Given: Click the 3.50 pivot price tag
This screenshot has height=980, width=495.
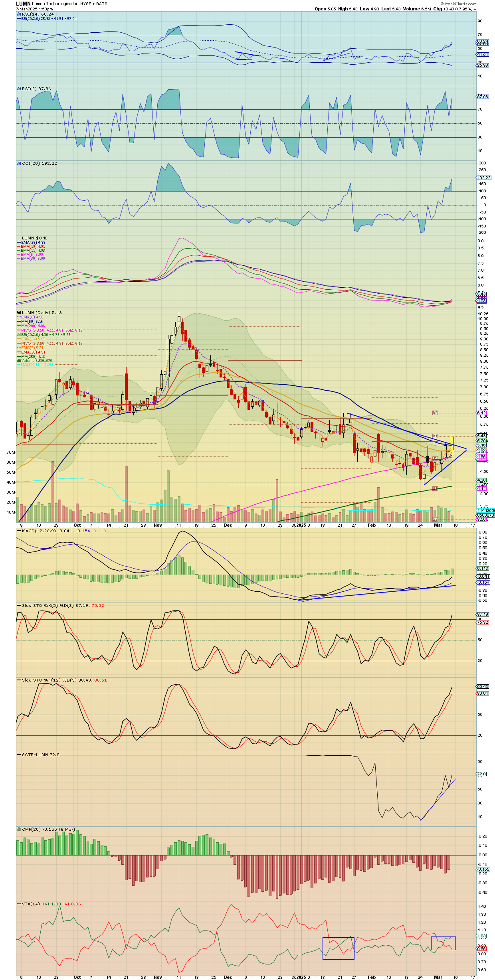Looking at the screenshot, I should (x=482, y=519).
